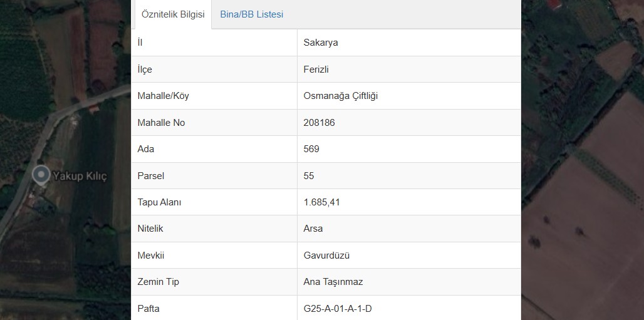Viewport: 644px width, 320px height.
Task: Click the Yakup Kılıç place label
Action: (x=80, y=176)
